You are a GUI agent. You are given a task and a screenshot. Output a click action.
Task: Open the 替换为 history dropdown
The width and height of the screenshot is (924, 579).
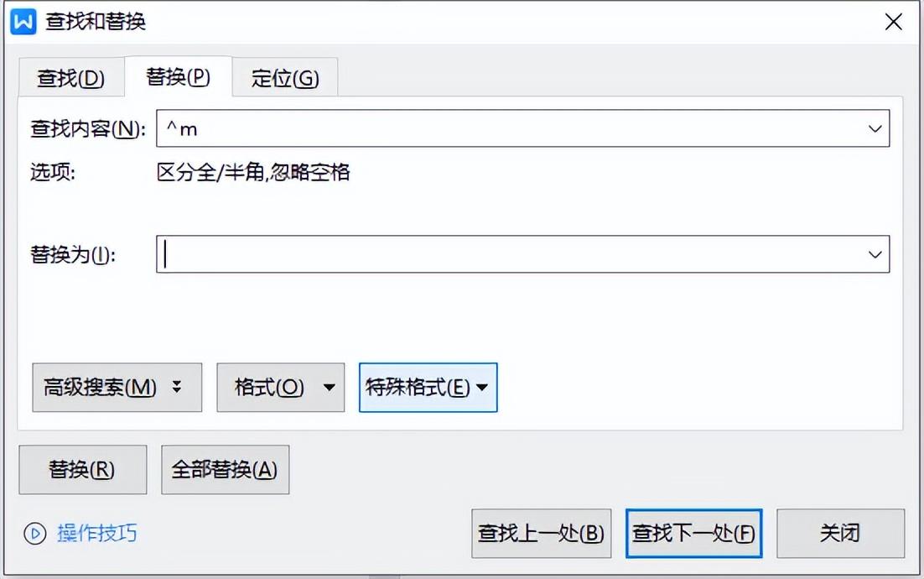pyautogui.click(x=877, y=254)
